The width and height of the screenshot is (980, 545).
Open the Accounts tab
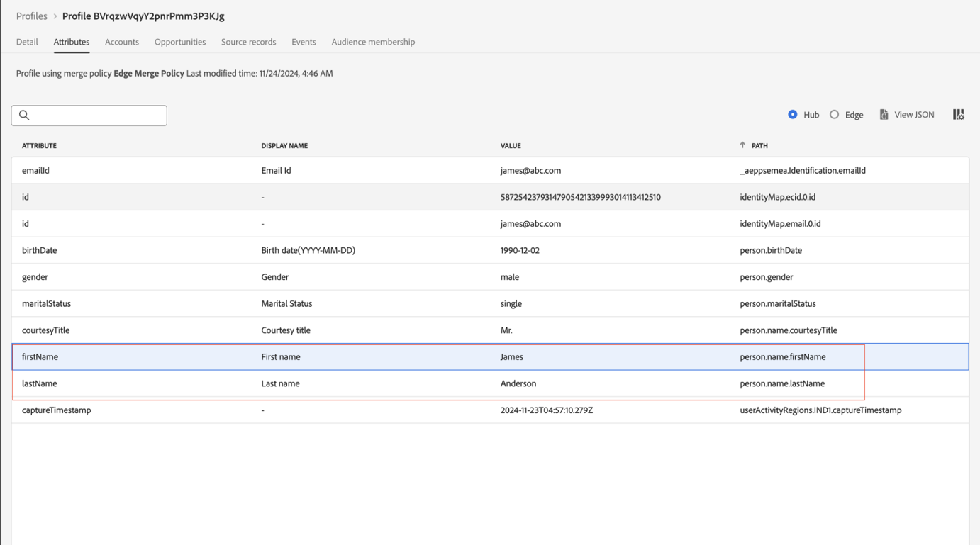(x=122, y=42)
